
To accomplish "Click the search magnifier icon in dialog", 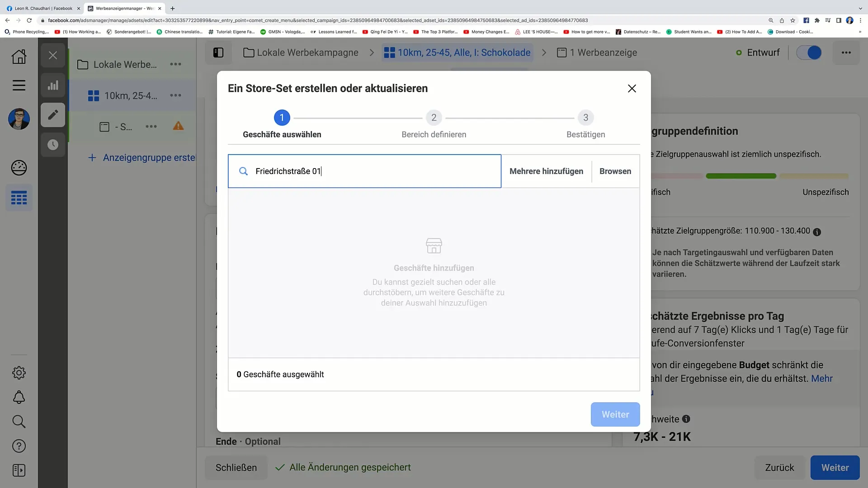I will click(x=243, y=171).
